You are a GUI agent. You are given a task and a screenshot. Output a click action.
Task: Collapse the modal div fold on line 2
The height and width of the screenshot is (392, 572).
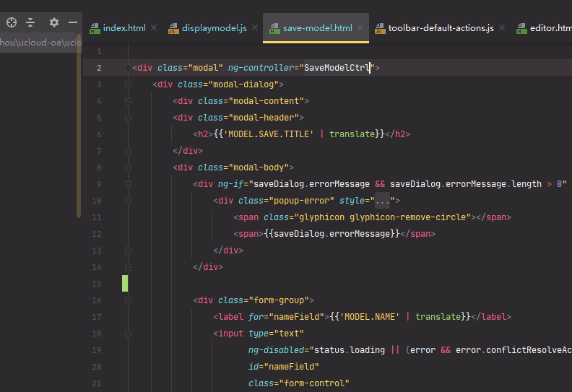tap(128, 68)
